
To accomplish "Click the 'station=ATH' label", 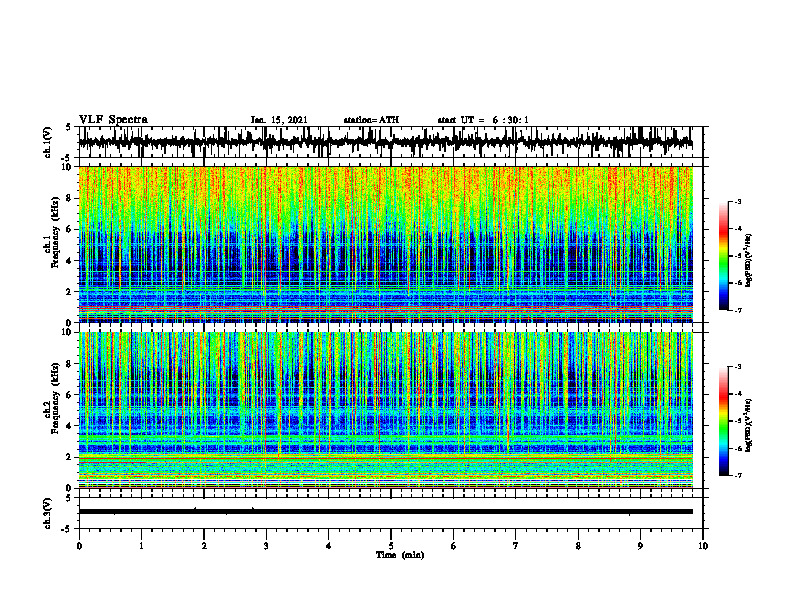I will 371,120.
